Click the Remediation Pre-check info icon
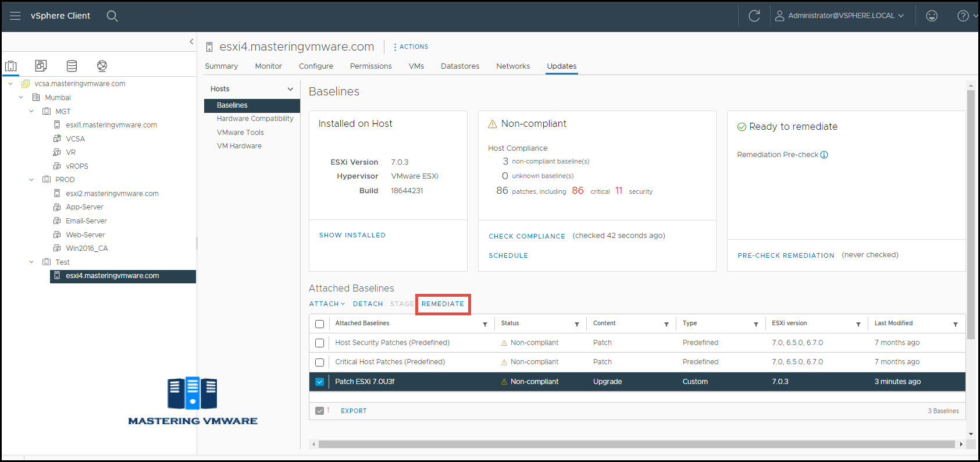Screen dimensions: 980x462 click(824, 155)
